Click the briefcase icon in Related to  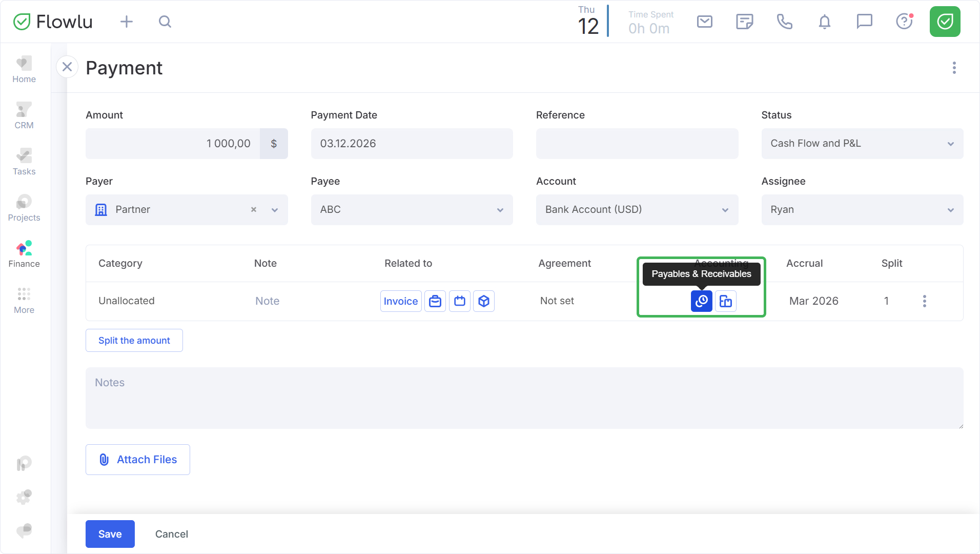(435, 301)
